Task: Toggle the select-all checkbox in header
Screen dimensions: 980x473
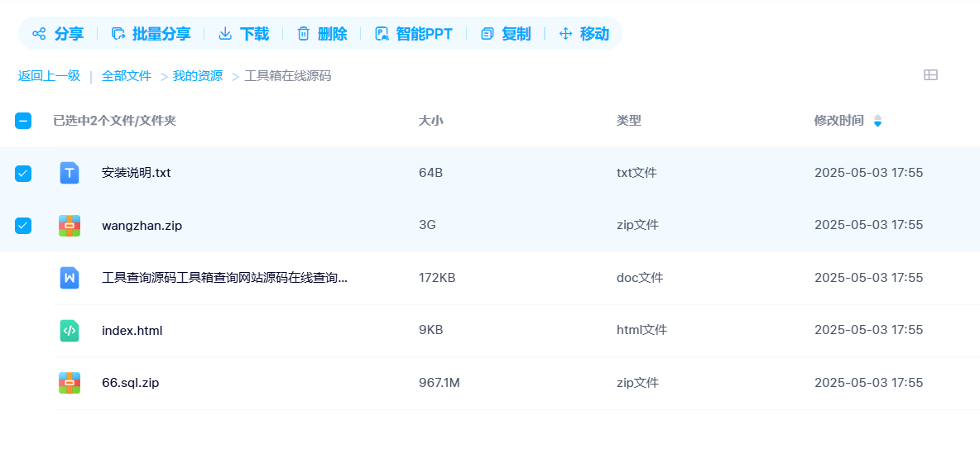Action: (23, 121)
